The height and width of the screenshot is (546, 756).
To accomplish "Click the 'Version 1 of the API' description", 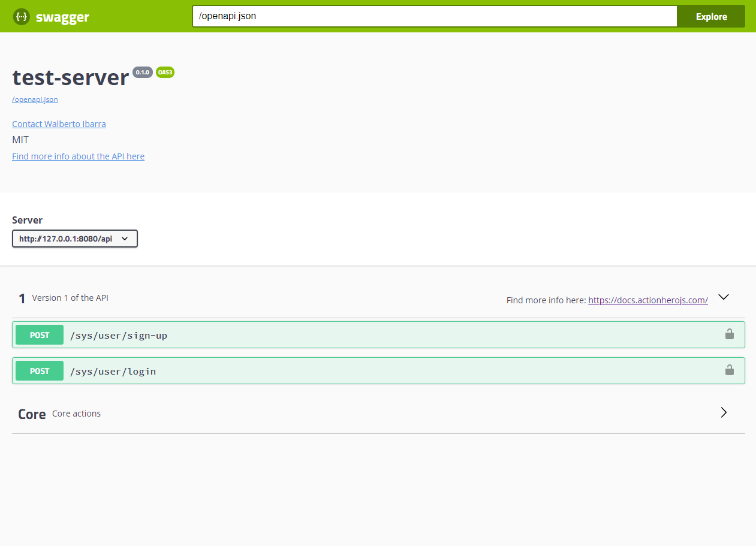I will [x=70, y=298].
